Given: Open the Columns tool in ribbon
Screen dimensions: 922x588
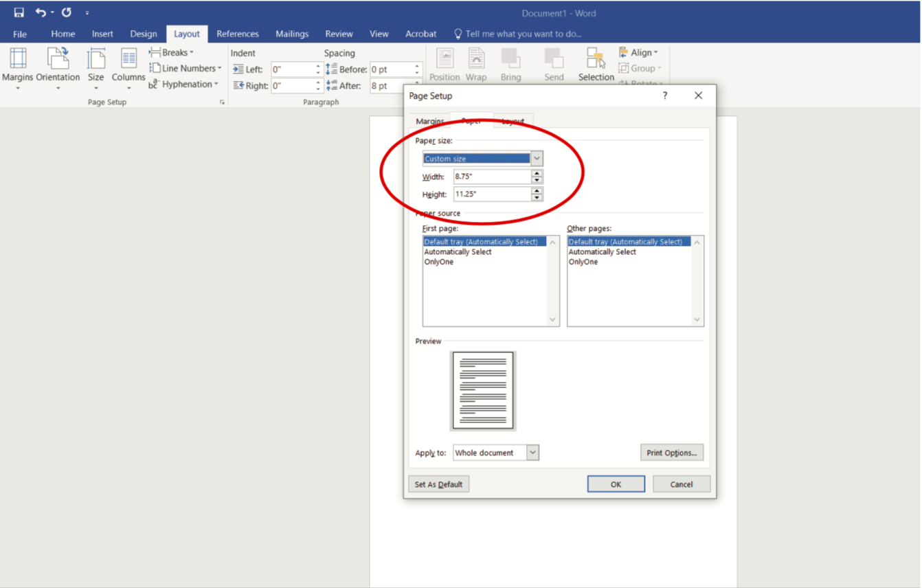Looking at the screenshot, I should pyautogui.click(x=128, y=67).
